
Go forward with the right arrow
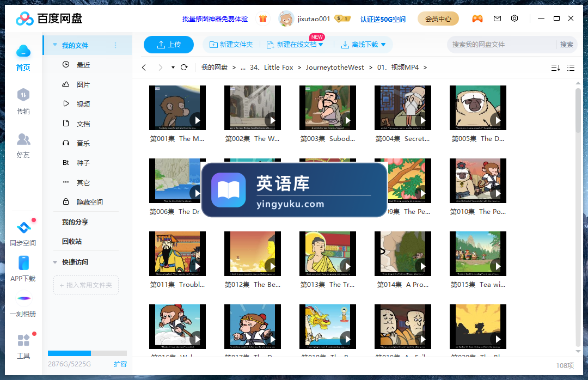pos(161,68)
